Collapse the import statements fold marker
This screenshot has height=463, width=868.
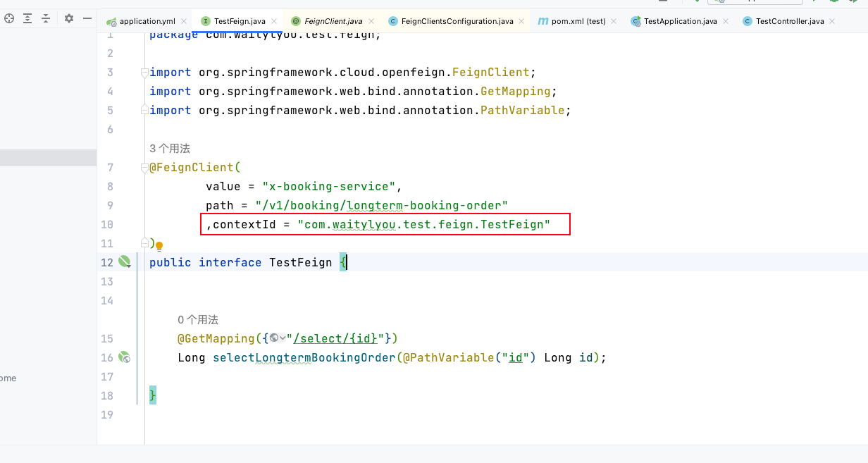(x=144, y=71)
